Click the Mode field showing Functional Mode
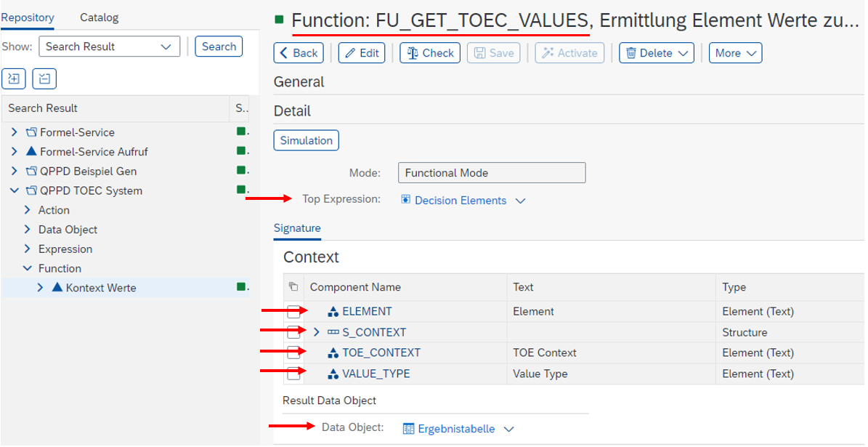The height and width of the screenshot is (447, 868). tap(492, 173)
